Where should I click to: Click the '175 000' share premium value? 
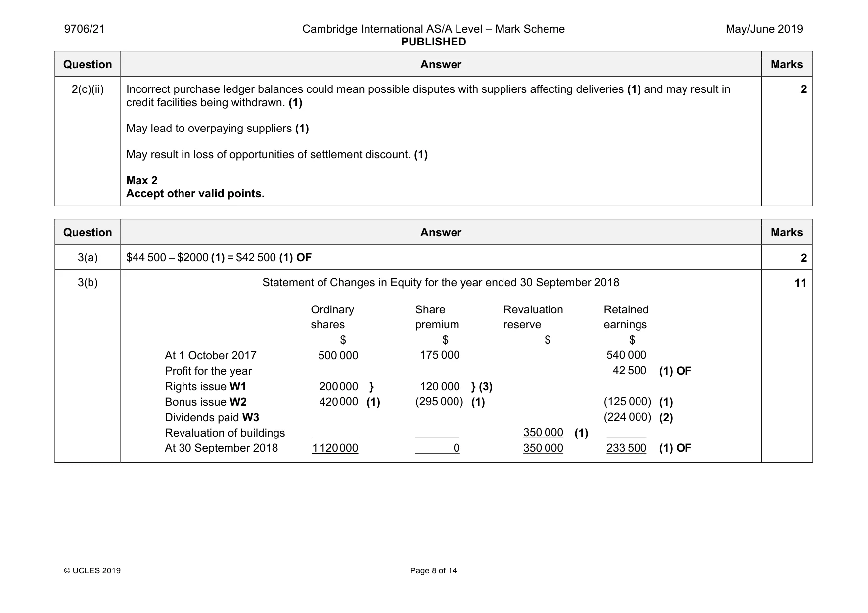[x=440, y=355]
